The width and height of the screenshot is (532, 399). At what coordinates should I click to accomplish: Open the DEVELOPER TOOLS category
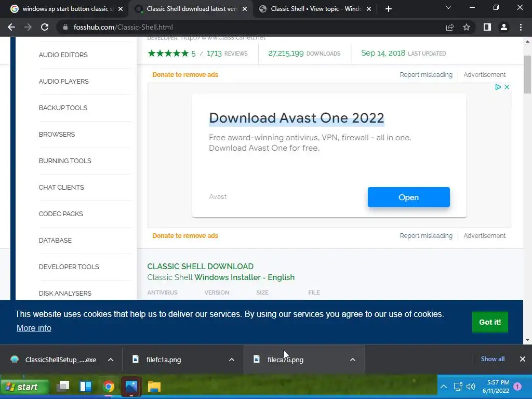(69, 267)
